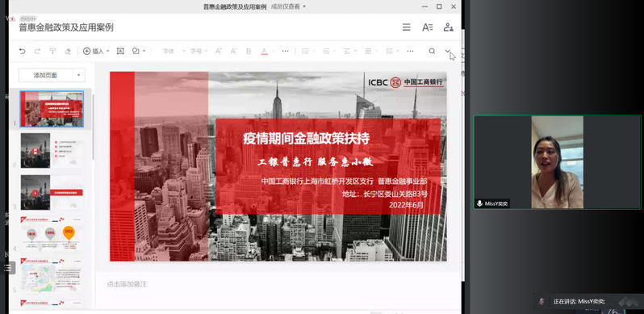
Task: Select slide 4 timeline thumbnail
Action: [x=52, y=234]
